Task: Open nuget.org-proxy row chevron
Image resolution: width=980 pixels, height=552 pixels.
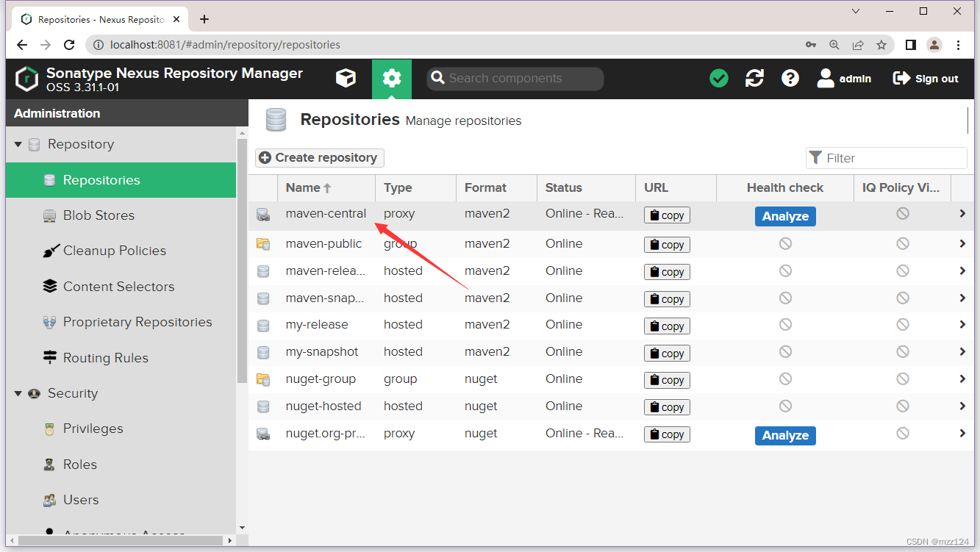Action: [x=962, y=433]
